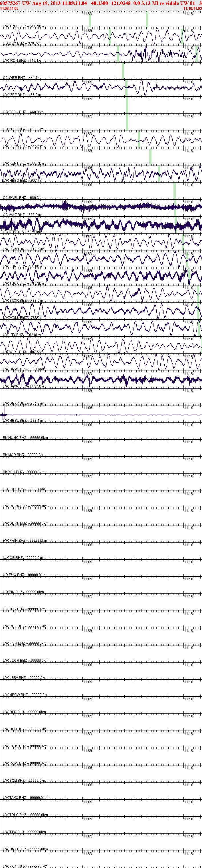202x868 pixels.
Task: Select the 'IU COR BHZ -- 99999.0km' station label
Action: [24, 558]
